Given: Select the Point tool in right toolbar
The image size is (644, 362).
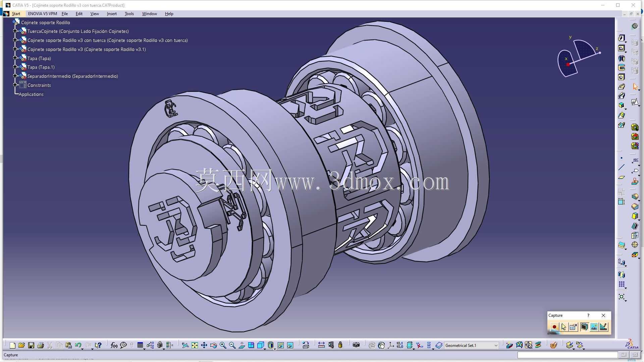Looking at the screenshot, I should click(622, 158).
